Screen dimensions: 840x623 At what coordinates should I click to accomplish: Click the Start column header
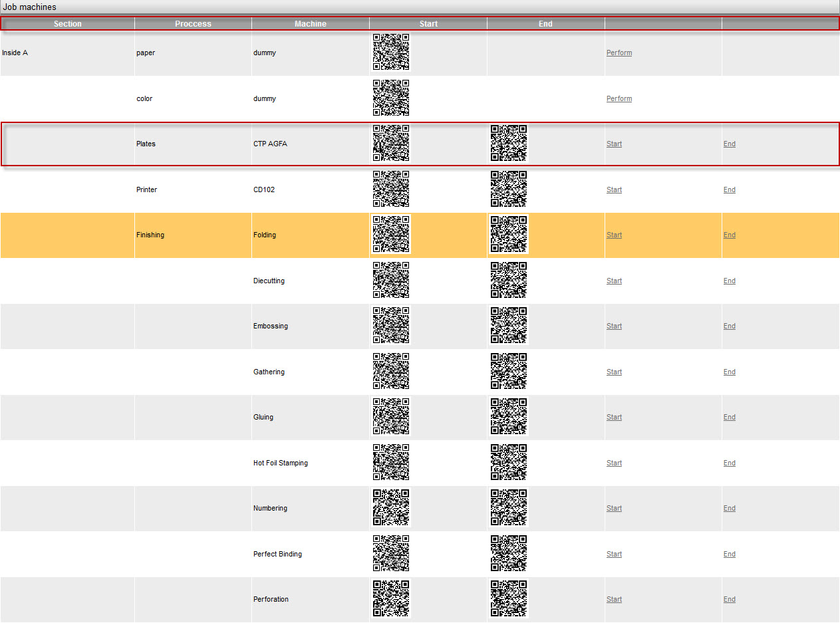428,24
